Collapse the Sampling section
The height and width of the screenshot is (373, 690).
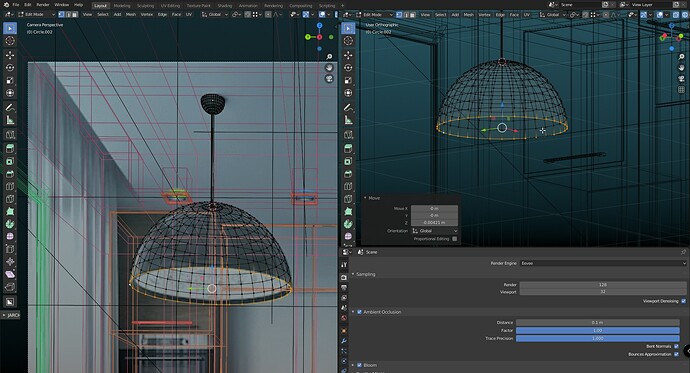[353, 274]
